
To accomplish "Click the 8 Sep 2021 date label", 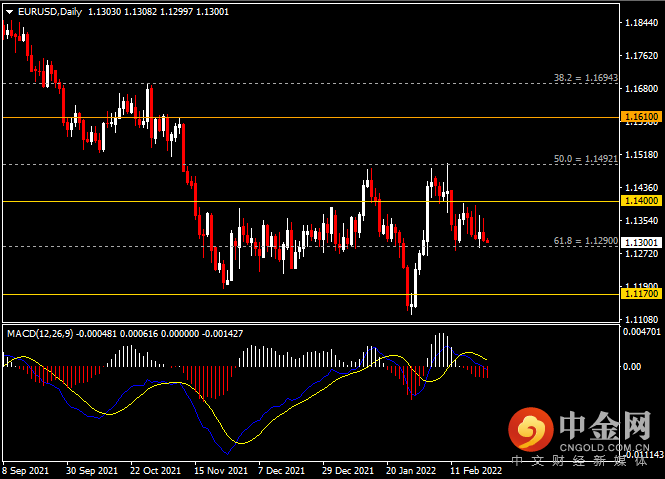I will click(25, 471).
